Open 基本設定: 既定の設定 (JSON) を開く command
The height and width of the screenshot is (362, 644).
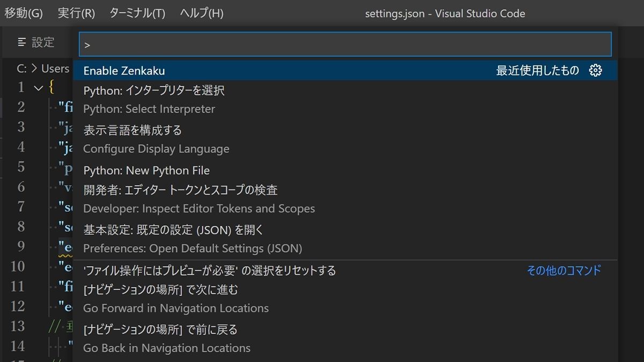(345, 239)
